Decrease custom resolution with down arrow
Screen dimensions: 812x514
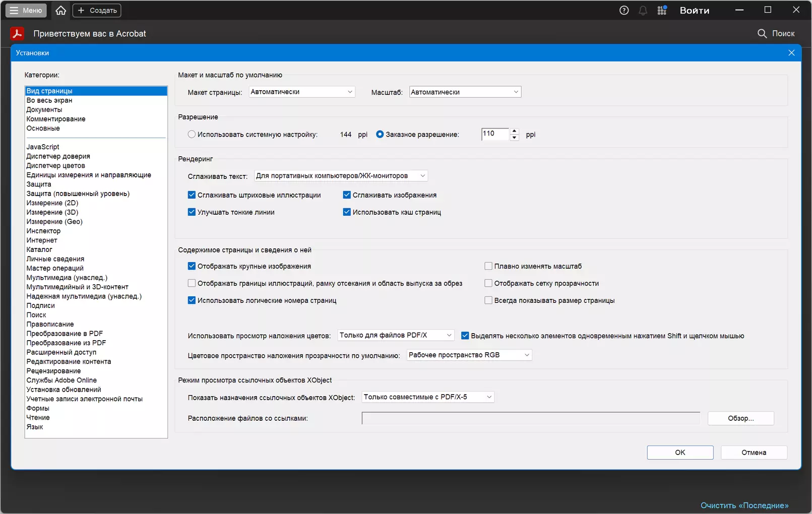click(514, 138)
